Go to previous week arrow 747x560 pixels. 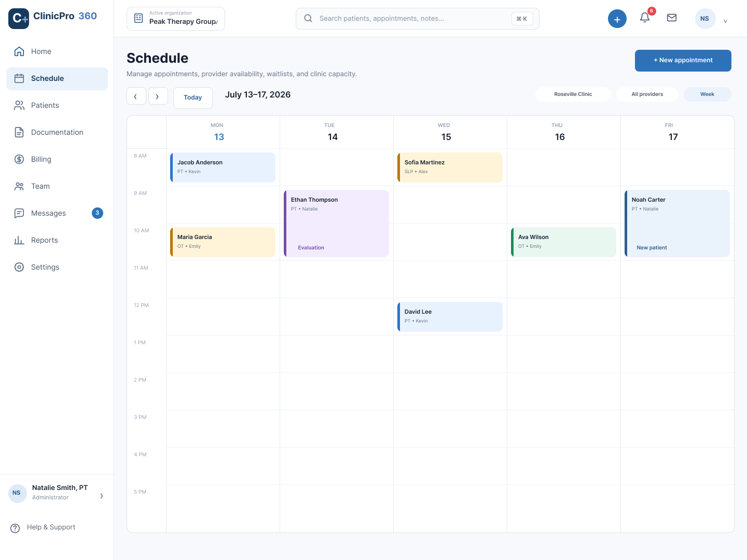click(136, 96)
